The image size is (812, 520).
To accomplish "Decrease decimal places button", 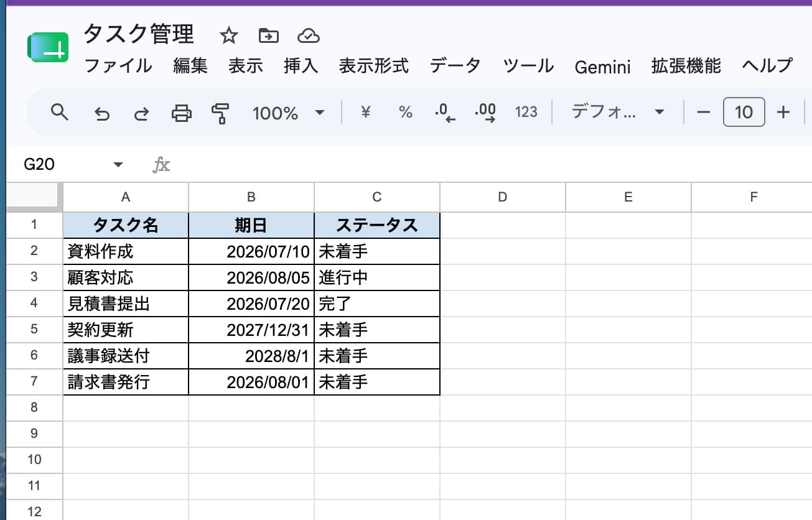I will tap(445, 113).
